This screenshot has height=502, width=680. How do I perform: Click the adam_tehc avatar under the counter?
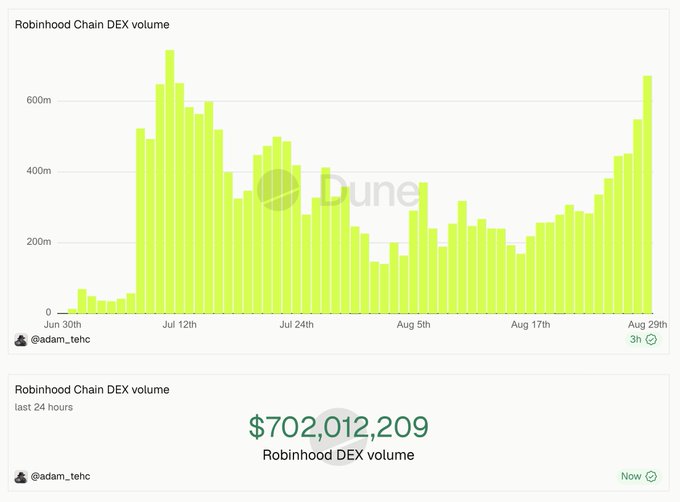(21, 477)
